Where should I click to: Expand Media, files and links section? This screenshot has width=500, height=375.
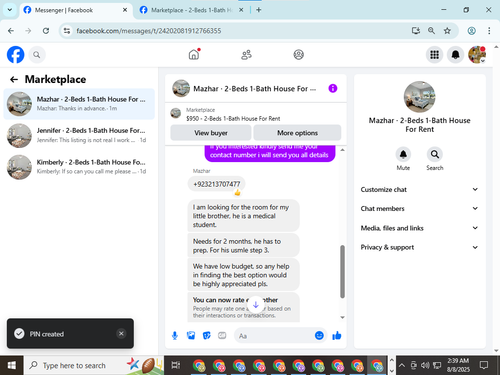419,228
